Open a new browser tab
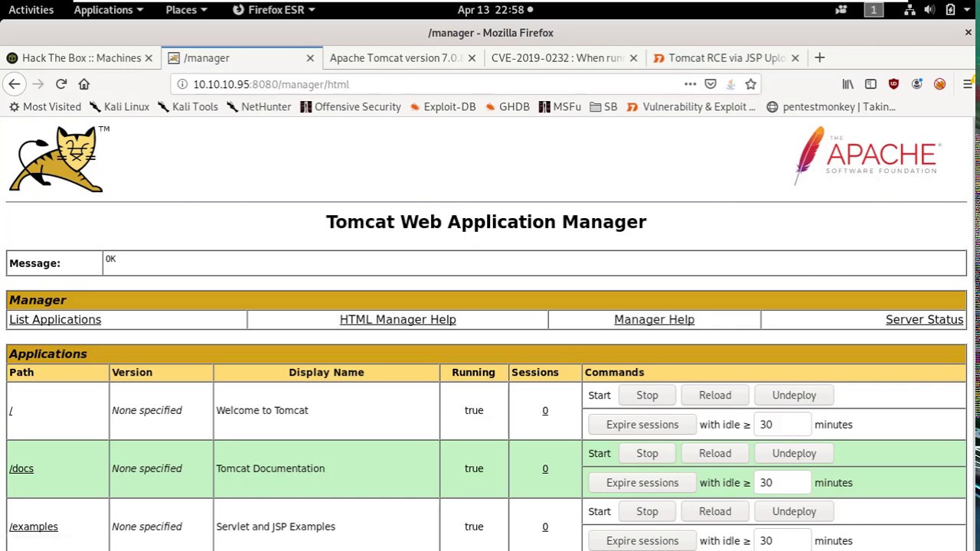The image size is (980, 551). [819, 57]
